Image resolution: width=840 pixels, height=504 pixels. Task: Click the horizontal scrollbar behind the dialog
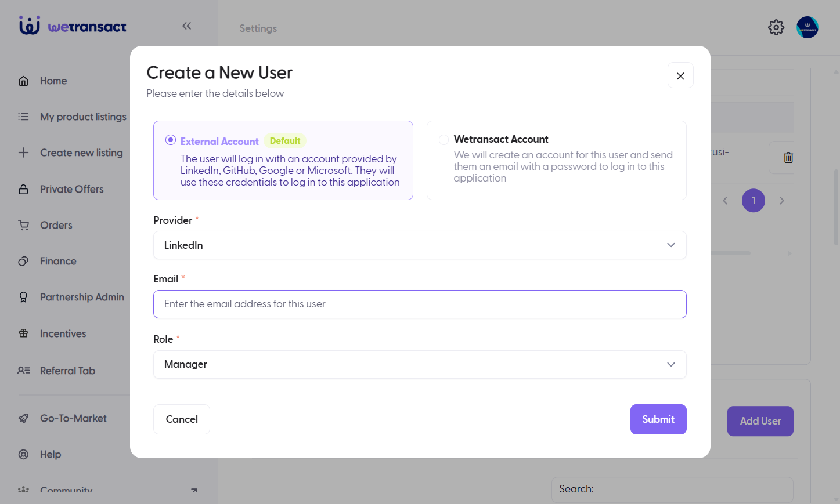point(730,253)
